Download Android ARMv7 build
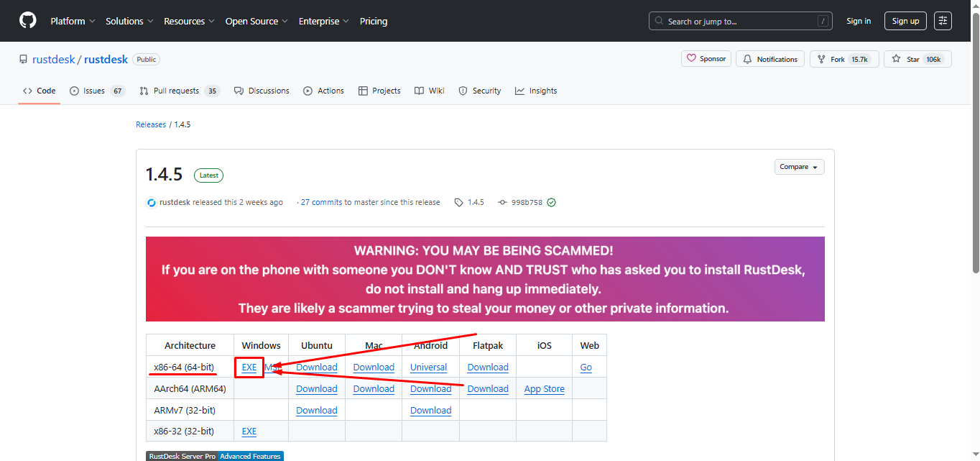This screenshot has width=980, height=461. 431,411
